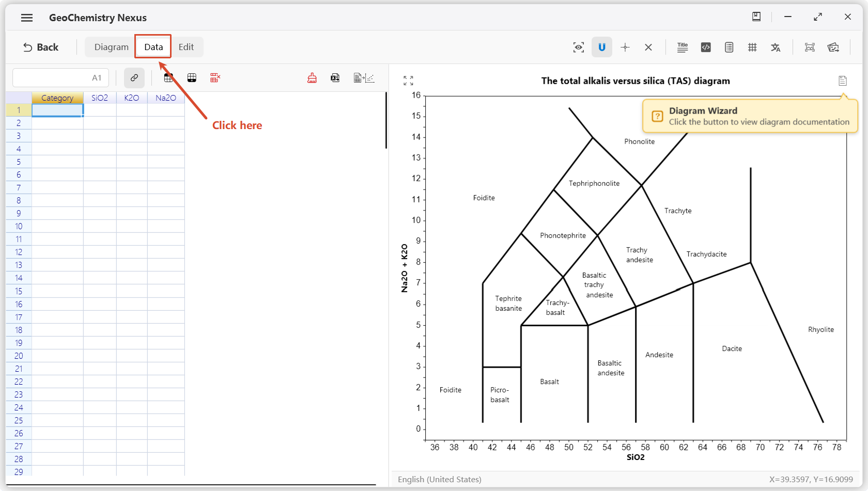868x491 pixels.
Task: Switch to the Data tab
Action: coord(153,47)
